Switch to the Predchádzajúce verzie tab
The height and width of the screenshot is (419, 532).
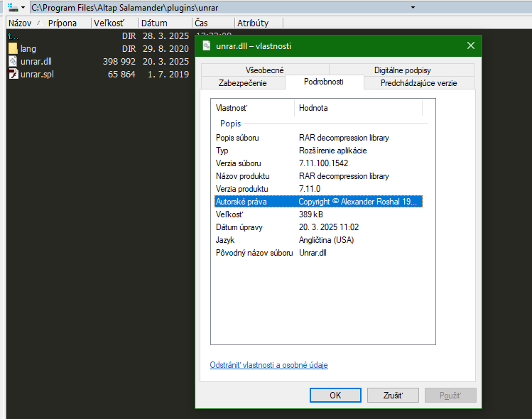tap(418, 83)
